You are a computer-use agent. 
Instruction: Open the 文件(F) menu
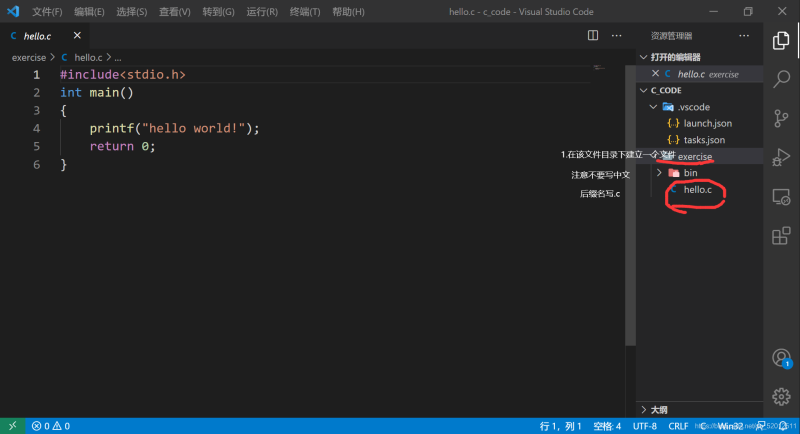coord(46,12)
